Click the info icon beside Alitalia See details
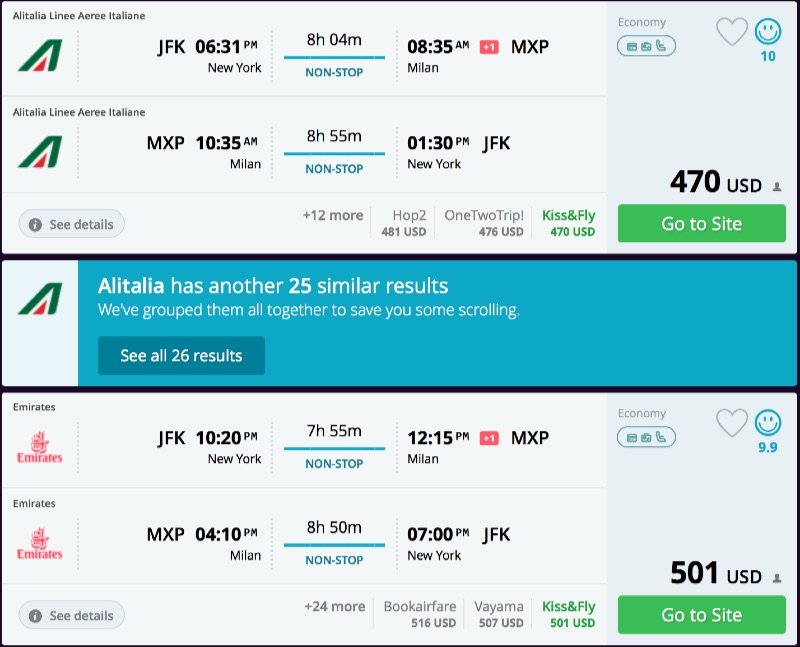Image resolution: width=800 pixels, height=647 pixels. (37, 224)
